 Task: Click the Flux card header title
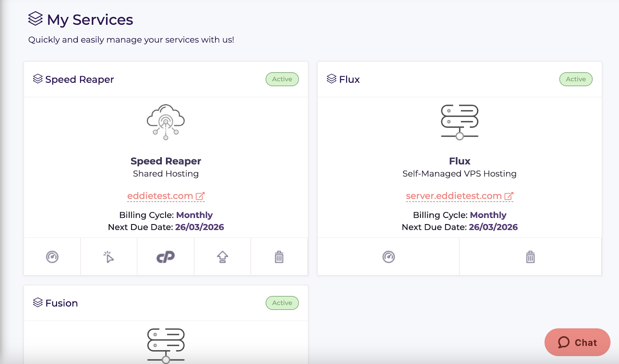pyautogui.click(x=349, y=80)
